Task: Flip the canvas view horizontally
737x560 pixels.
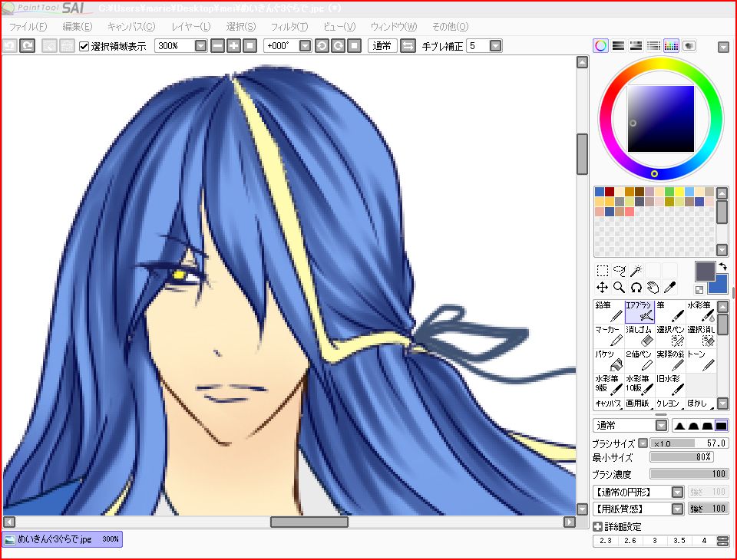Action: click(408, 45)
